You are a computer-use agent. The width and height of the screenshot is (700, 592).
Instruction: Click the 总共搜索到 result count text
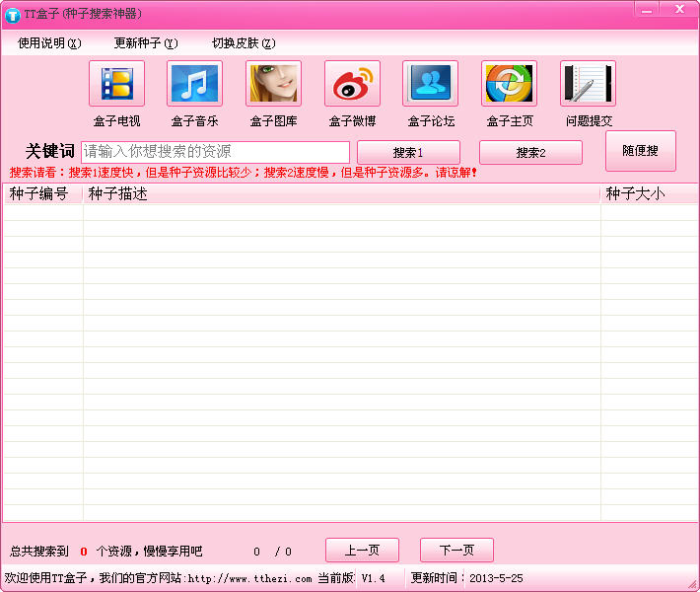[x=105, y=552]
